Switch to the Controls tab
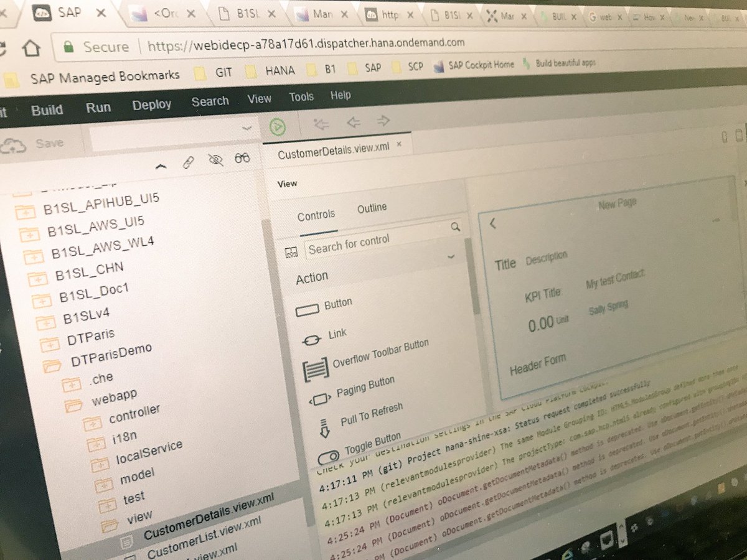This screenshot has width=747, height=560. 316,215
